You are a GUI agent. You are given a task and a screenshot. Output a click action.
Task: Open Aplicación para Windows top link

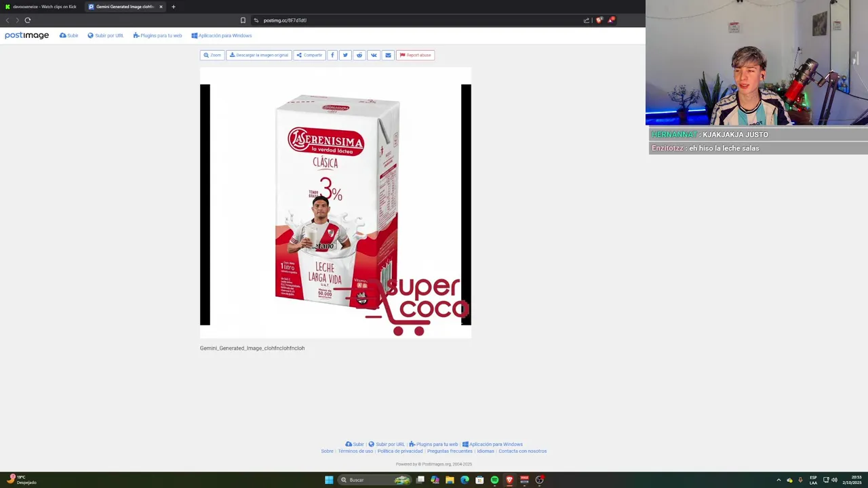[x=221, y=35]
